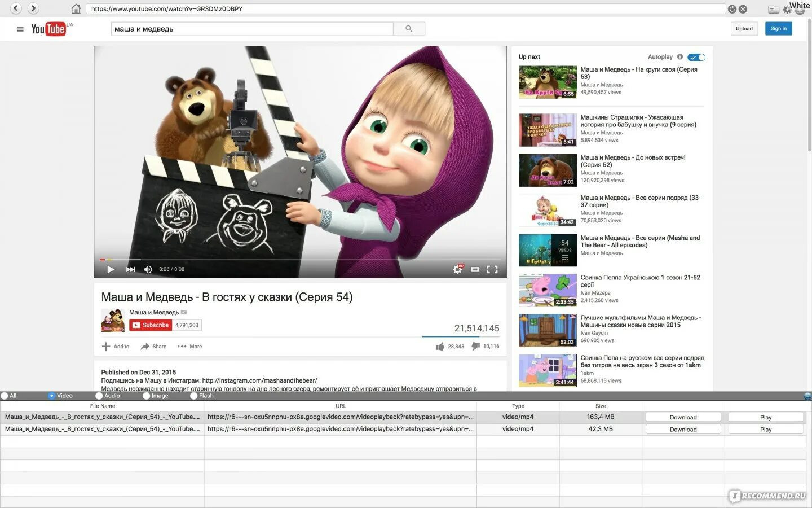Viewport: 812px width, 508px height.
Task: Go forward with the browser forward arrow
Action: pyautogui.click(x=33, y=8)
